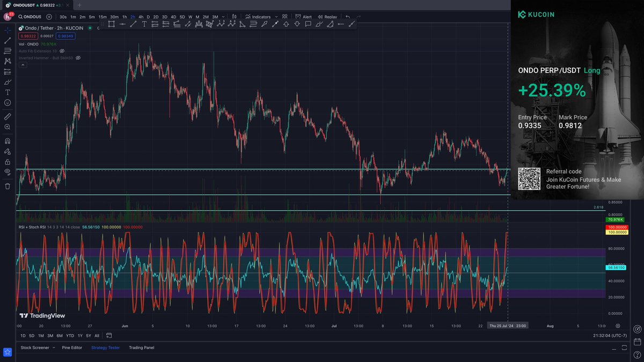The width and height of the screenshot is (644, 362).
Task: Click the blue buy price box 0.98349
Action: [67, 36]
